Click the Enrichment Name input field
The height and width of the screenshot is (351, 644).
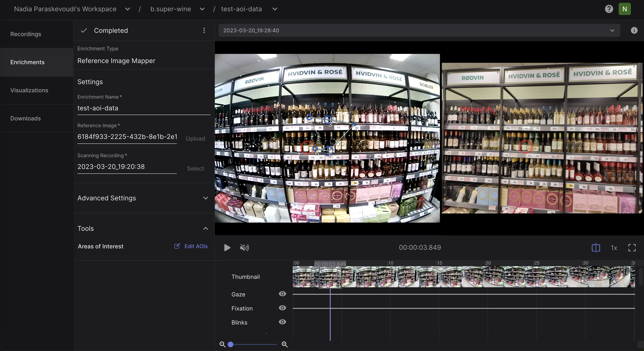pos(144,108)
